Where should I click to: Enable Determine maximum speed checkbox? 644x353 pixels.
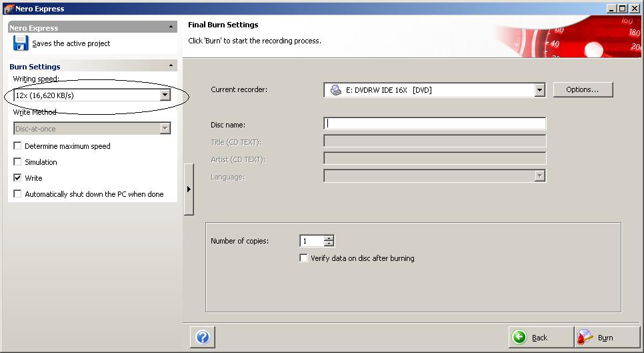[17, 146]
